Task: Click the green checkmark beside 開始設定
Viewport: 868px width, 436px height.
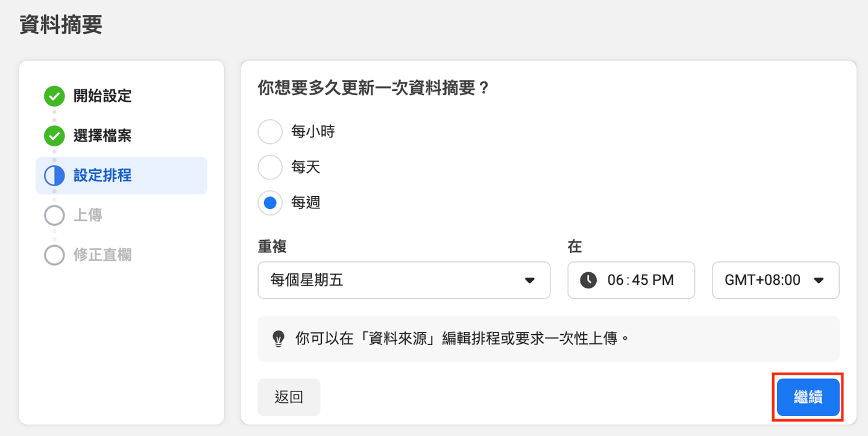Action: pyautogui.click(x=54, y=96)
